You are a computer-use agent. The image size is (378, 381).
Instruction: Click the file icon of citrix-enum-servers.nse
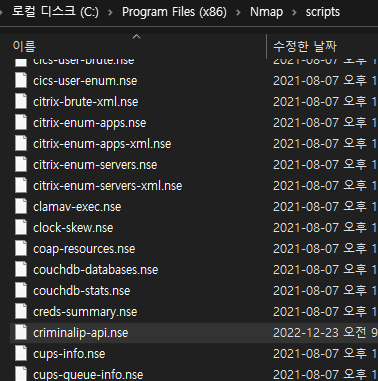[21, 165]
